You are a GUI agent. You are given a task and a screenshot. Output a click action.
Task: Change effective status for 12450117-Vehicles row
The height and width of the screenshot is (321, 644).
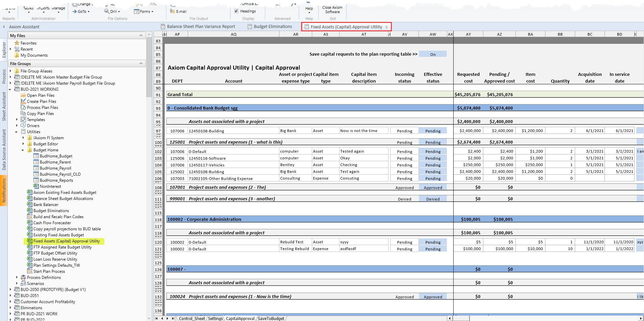pyautogui.click(x=433, y=165)
